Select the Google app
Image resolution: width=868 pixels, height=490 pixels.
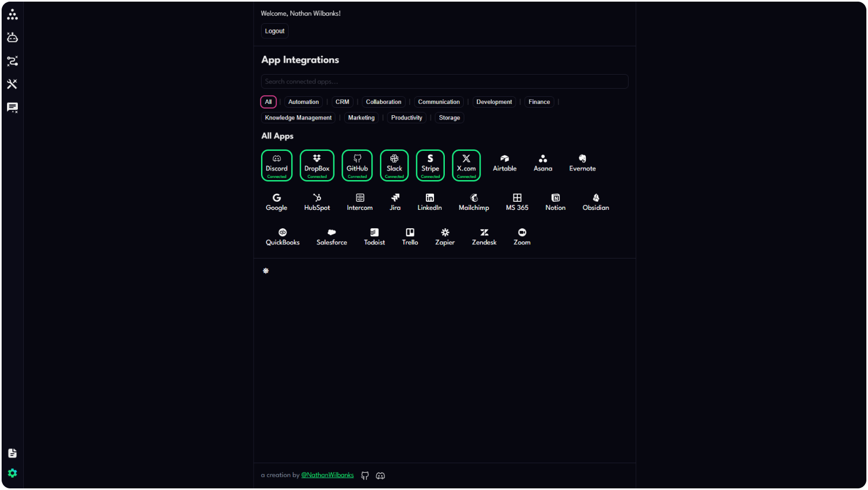pyautogui.click(x=277, y=202)
